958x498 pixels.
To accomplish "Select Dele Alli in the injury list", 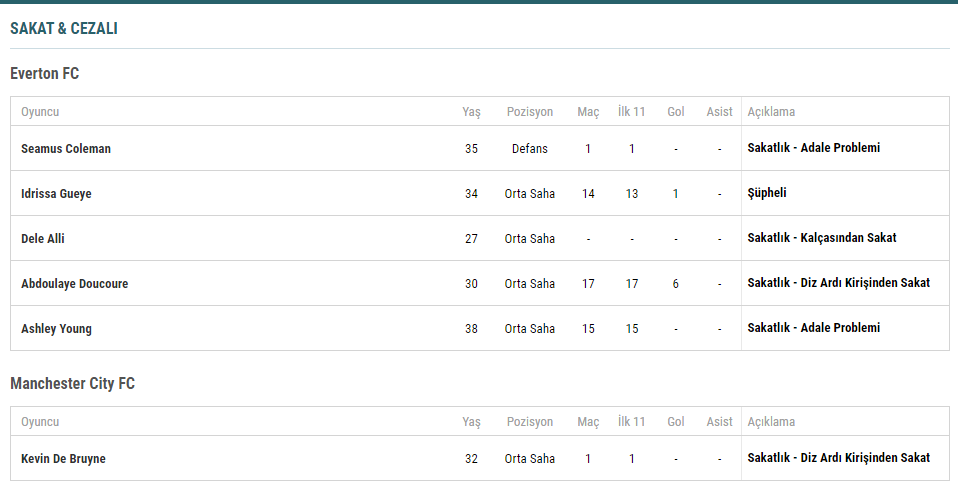I will [43, 238].
